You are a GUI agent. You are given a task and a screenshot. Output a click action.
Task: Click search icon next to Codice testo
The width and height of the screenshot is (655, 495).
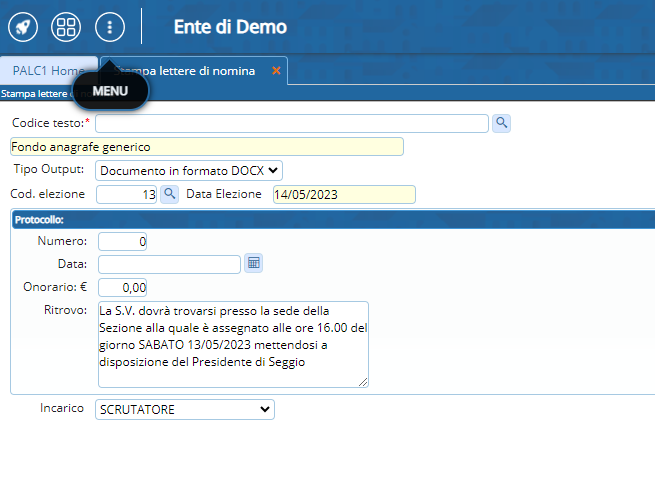coord(502,123)
